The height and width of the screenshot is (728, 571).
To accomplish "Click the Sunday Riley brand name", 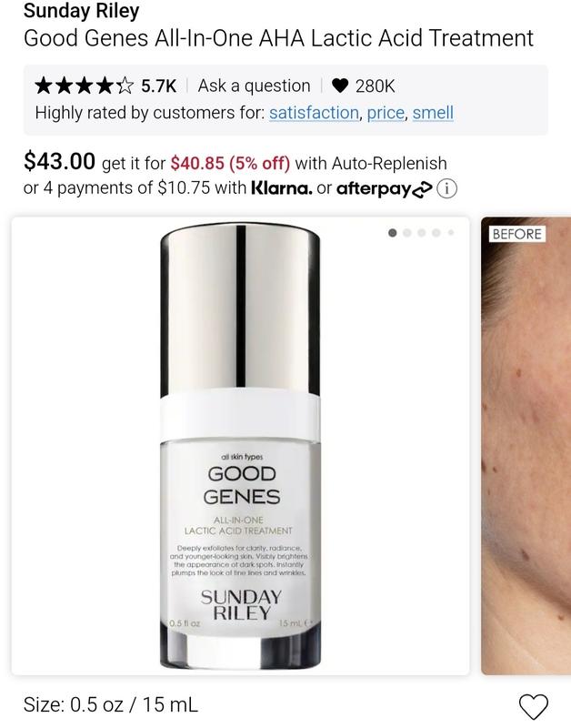I will [81, 11].
